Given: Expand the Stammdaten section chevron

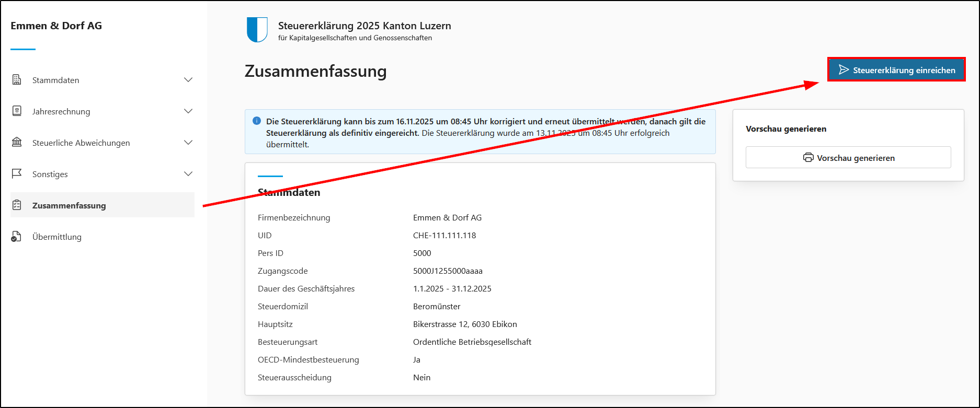Looking at the screenshot, I should point(188,80).
